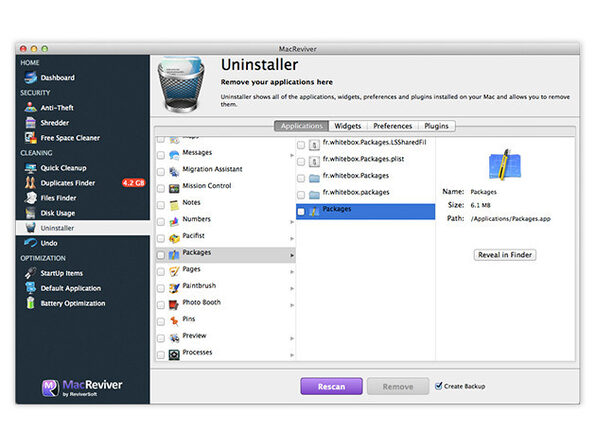Select the Shredder icon
Screen dimensions: 596x447
coord(30,123)
